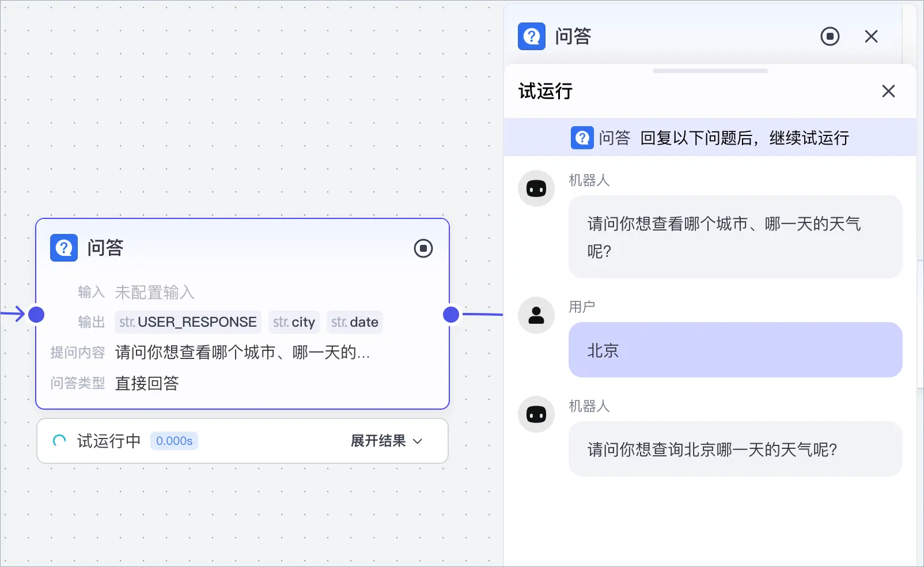Stop the run on the 问答 node card
This screenshot has height=567, width=924.
(423, 248)
